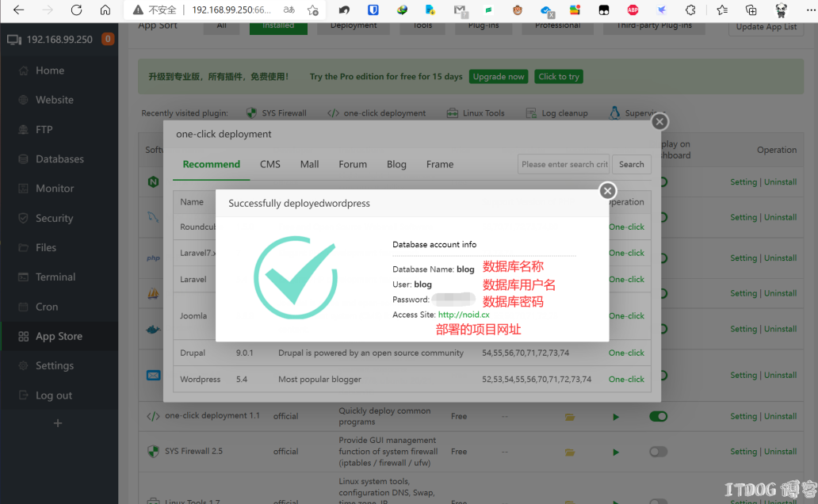Image resolution: width=818 pixels, height=504 pixels.
Task: Focus the deployment search input field
Action: coord(564,164)
